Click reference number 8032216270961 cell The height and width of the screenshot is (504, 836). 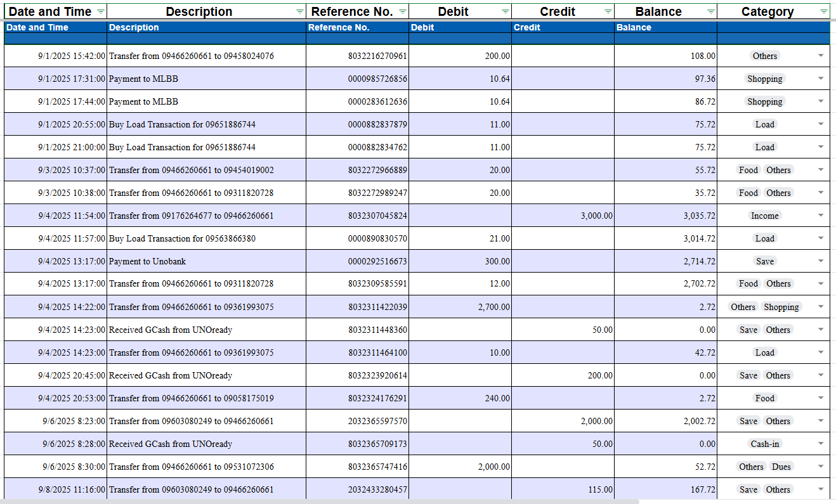[x=357, y=56]
